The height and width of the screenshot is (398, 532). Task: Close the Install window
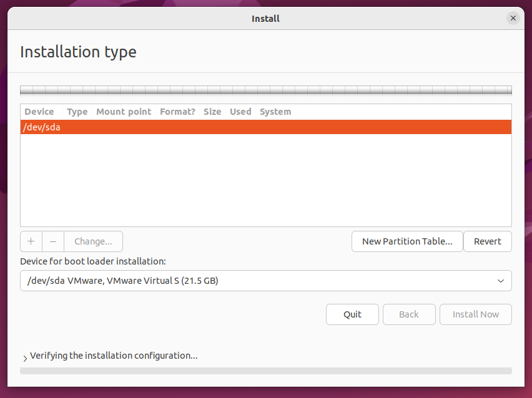point(513,18)
